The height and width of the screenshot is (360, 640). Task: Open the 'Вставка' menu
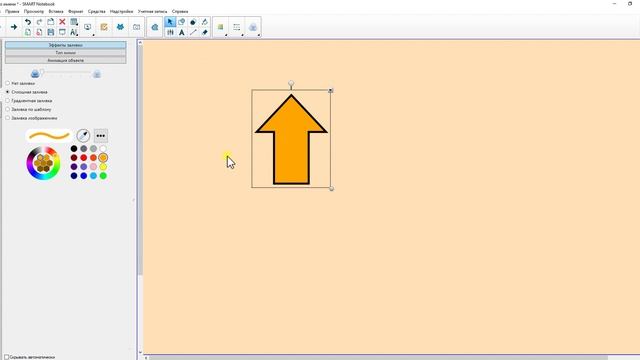tap(56, 11)
